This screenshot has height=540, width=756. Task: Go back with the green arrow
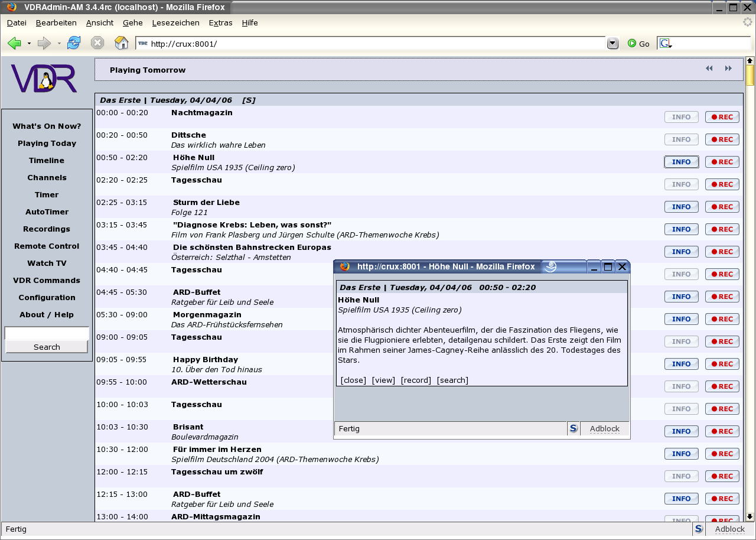coord(15,43)
